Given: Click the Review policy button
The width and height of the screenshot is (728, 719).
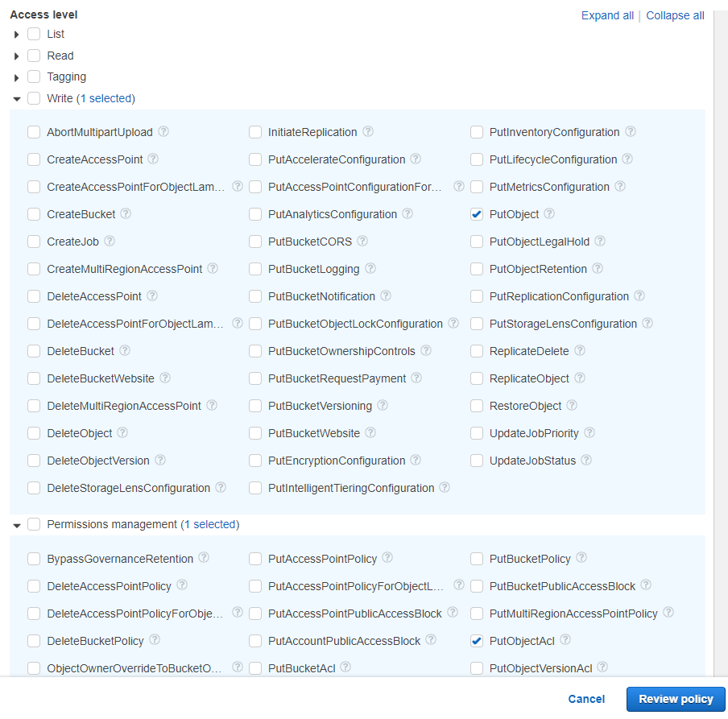Looking at the screenshot, I should coord(676,699).
